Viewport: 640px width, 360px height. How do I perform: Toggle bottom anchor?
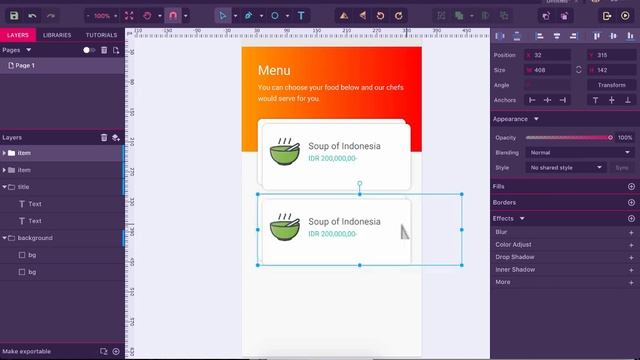628,100
